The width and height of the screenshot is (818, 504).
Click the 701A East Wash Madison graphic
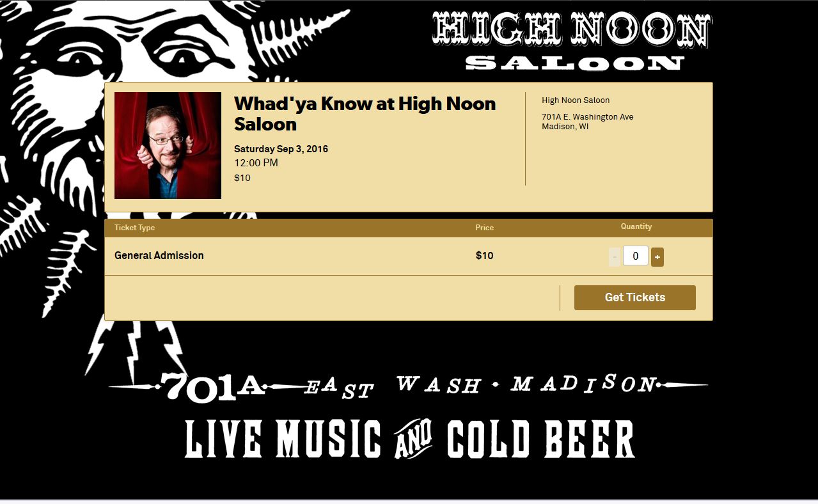(x=408, y=386)
